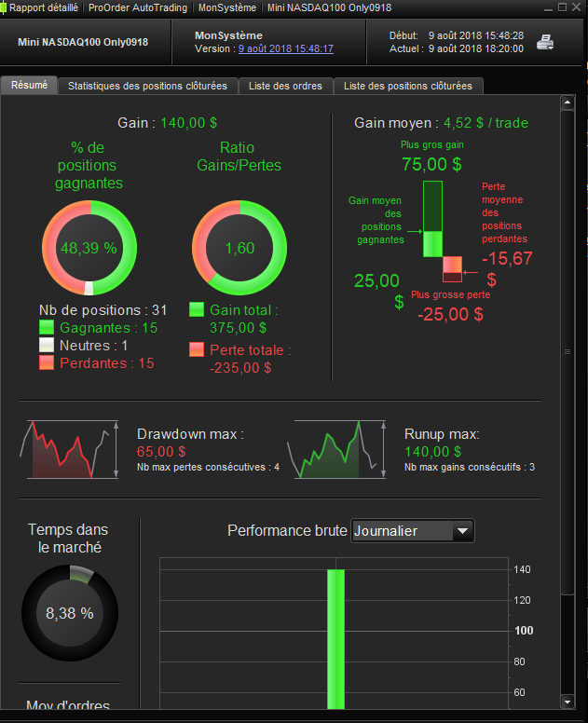Click the ProOrder window title icon

pyautogui.click(x=4, y=7)
